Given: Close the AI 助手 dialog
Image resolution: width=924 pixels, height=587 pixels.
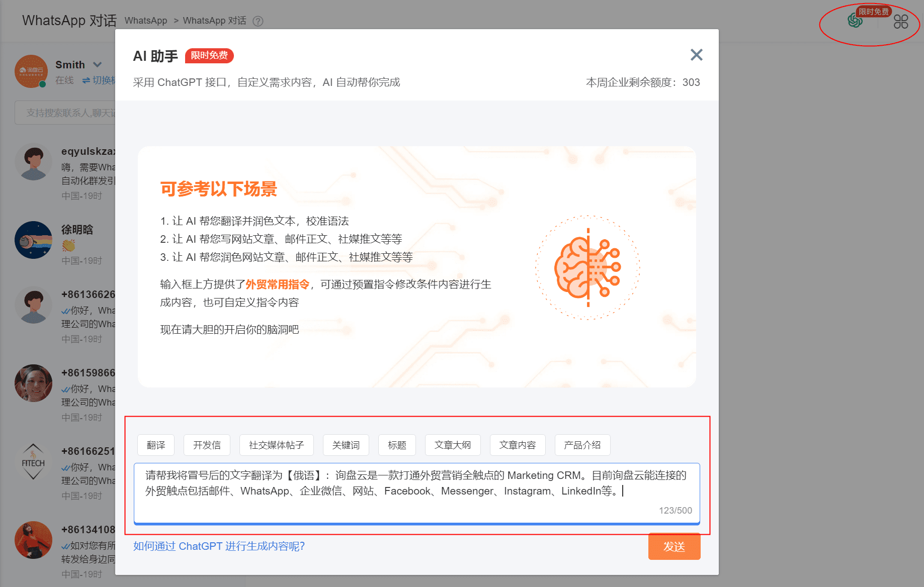Looking at the screenshot, I should tap(696, 55).
